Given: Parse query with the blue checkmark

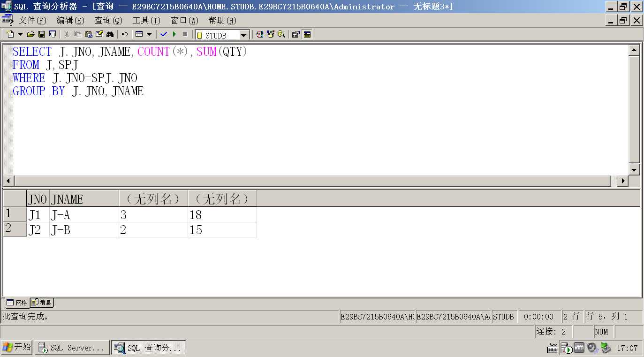Looking at the screenshot, I should pyautogui.click(x=164, y=34).
